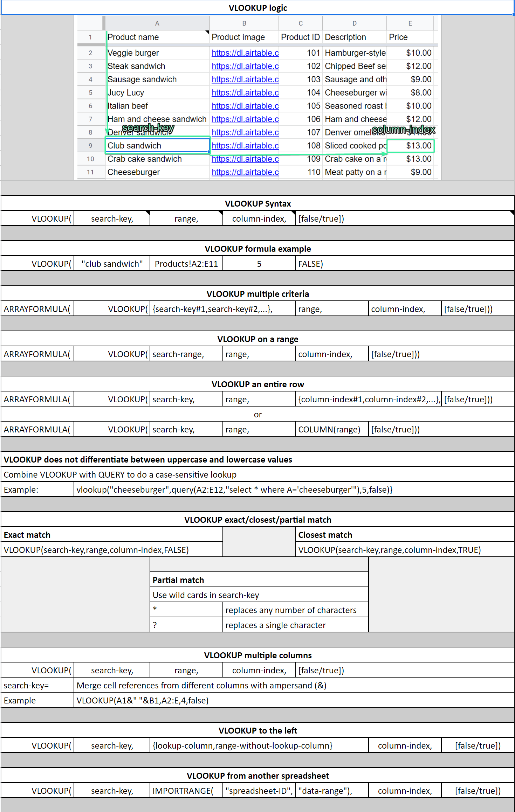Image resolution: width=515 pixels, height=812 pixels.
Task: Click the 'Product name' header cell
Action: [x=157, y=37]
